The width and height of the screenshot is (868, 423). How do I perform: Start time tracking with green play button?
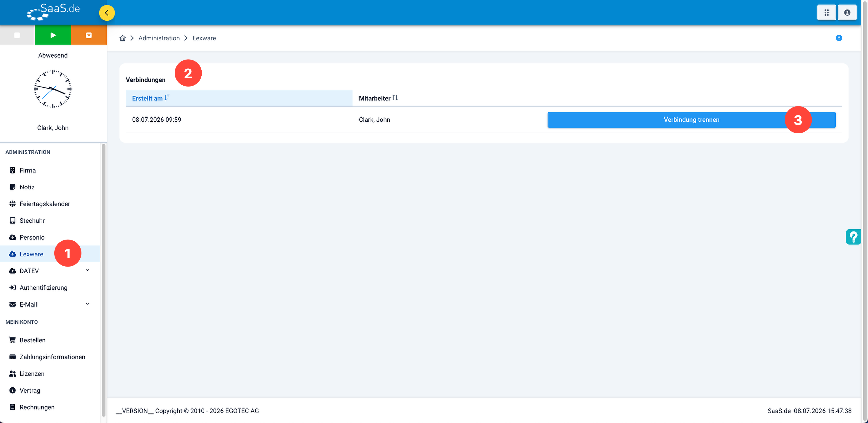53,35
